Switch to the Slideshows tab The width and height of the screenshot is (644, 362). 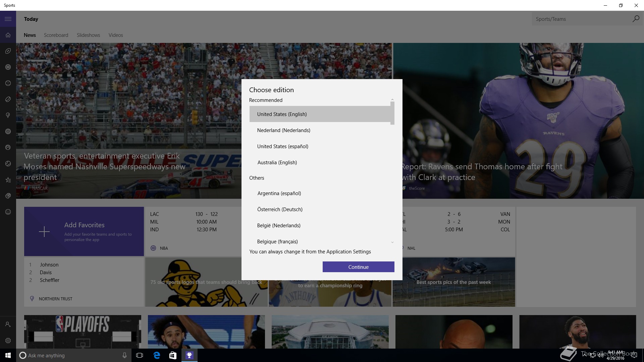tap(88, 35)
